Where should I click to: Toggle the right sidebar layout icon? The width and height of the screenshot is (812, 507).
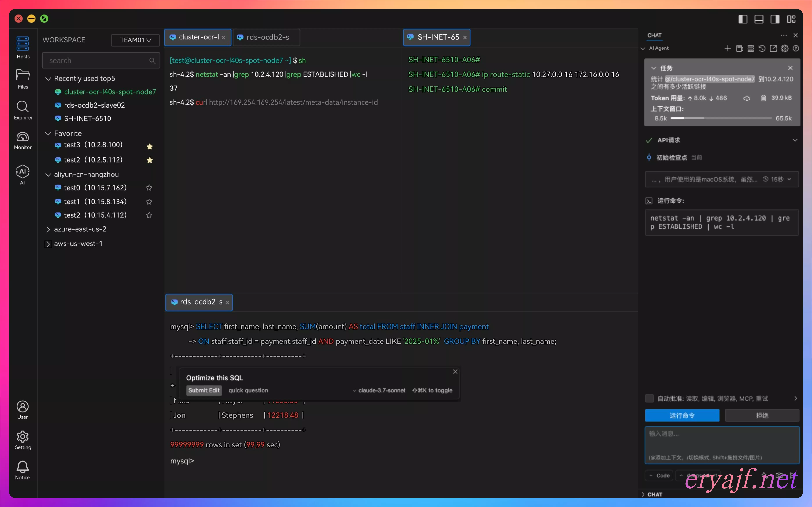775,19
